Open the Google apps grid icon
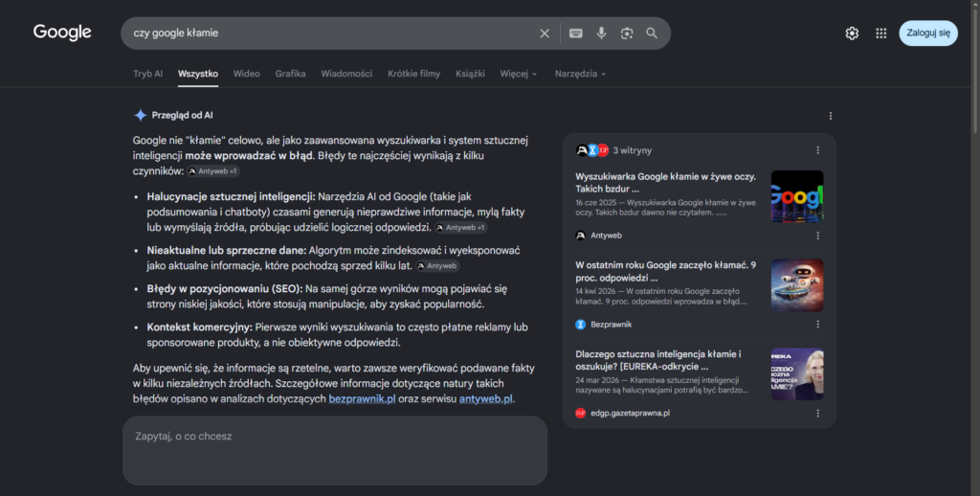The width and height of the screenshot is (980, 496). (880, 34)
